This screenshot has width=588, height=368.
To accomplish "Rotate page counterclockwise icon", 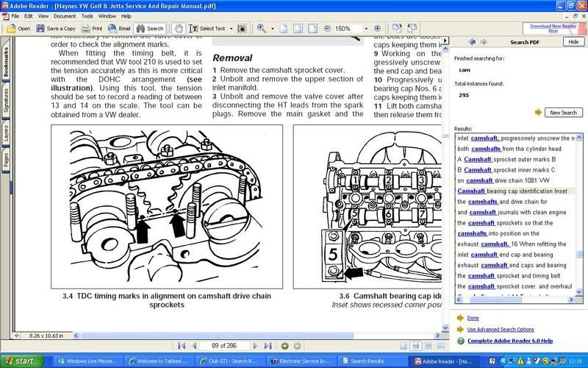I will click(412, 28).
